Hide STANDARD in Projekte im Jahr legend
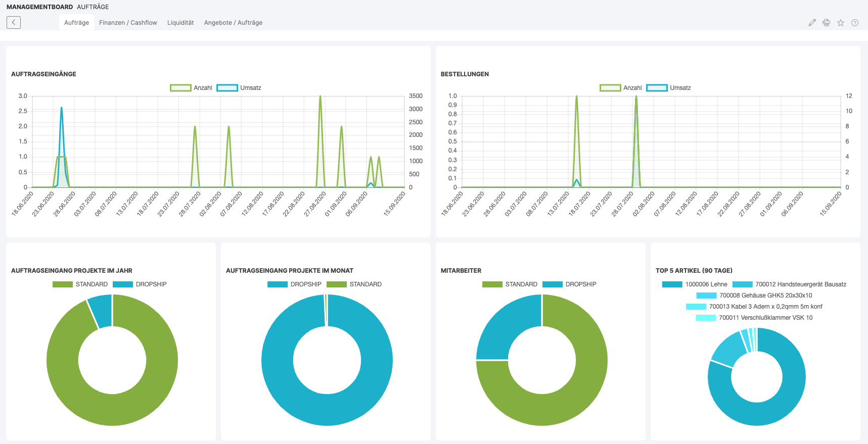This screenshot has height=444, width=868. (x=80, y=284)
